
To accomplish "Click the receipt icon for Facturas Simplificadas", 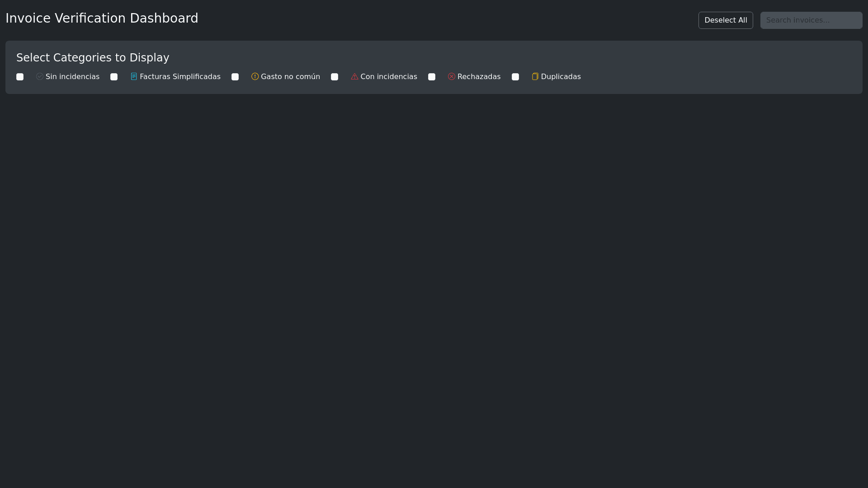I will pyautogui.click(x=134, y=76).
